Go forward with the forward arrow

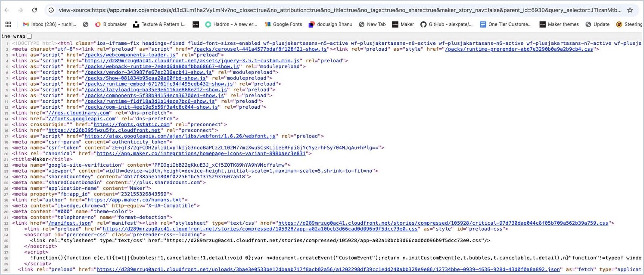tap(20, 10)
